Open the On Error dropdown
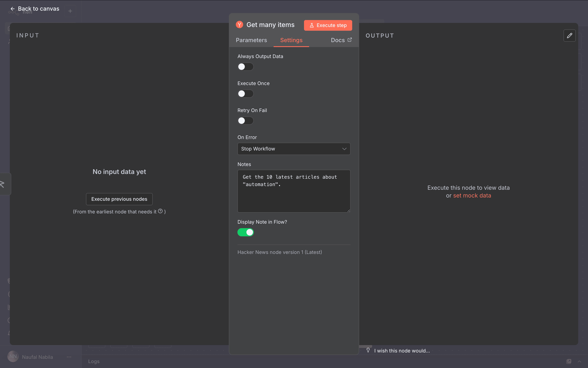Screen dimensions: 588x368 click(x=294, y=149)
